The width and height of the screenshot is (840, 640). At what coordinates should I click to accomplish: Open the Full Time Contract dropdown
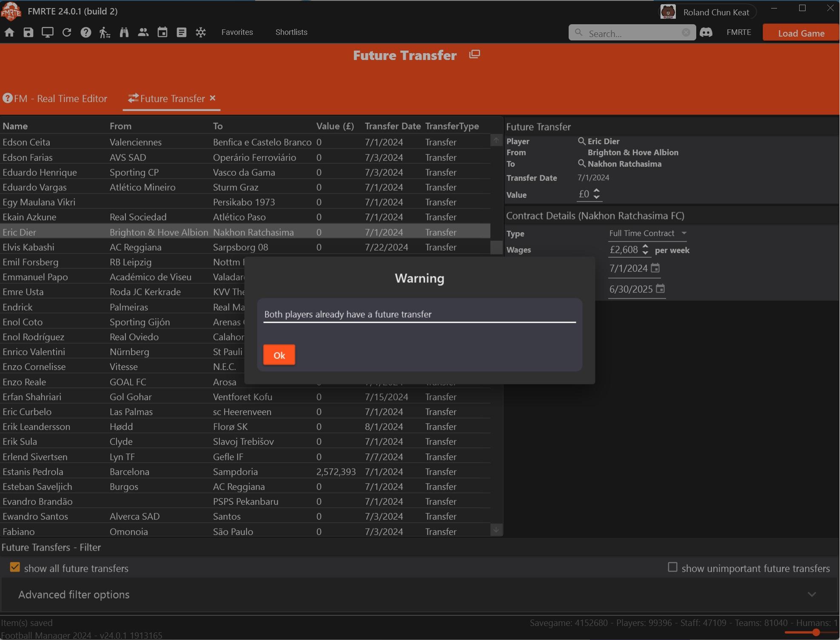click(684, 233)
